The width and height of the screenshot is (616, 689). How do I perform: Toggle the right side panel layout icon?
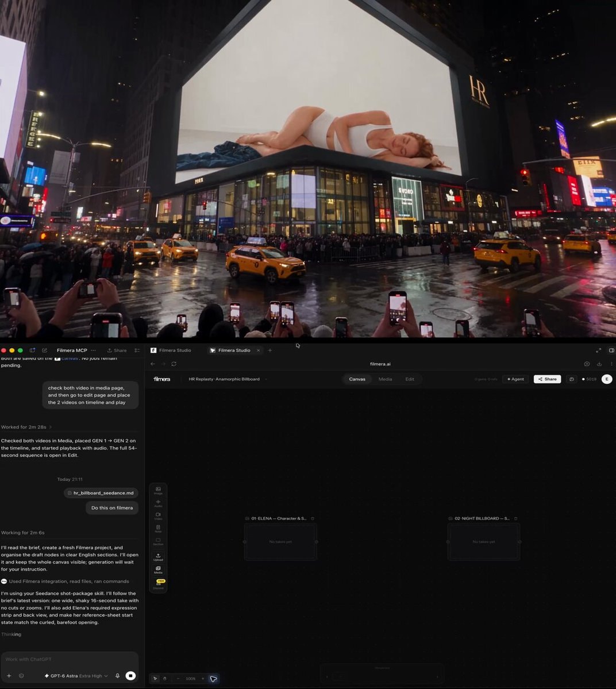click(x=611, y=350)
